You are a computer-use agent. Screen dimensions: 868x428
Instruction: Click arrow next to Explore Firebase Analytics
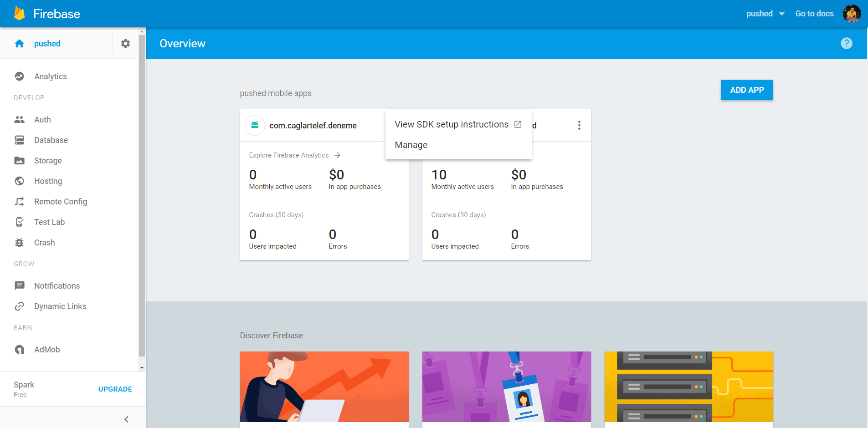[337, 155]
